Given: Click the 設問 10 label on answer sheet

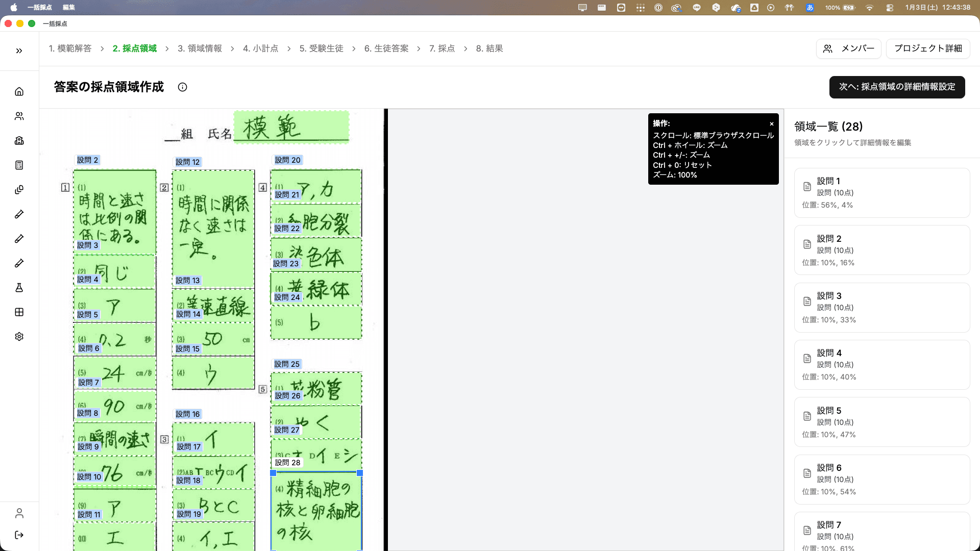Looking at the screenshot, I should pos(89,477).
